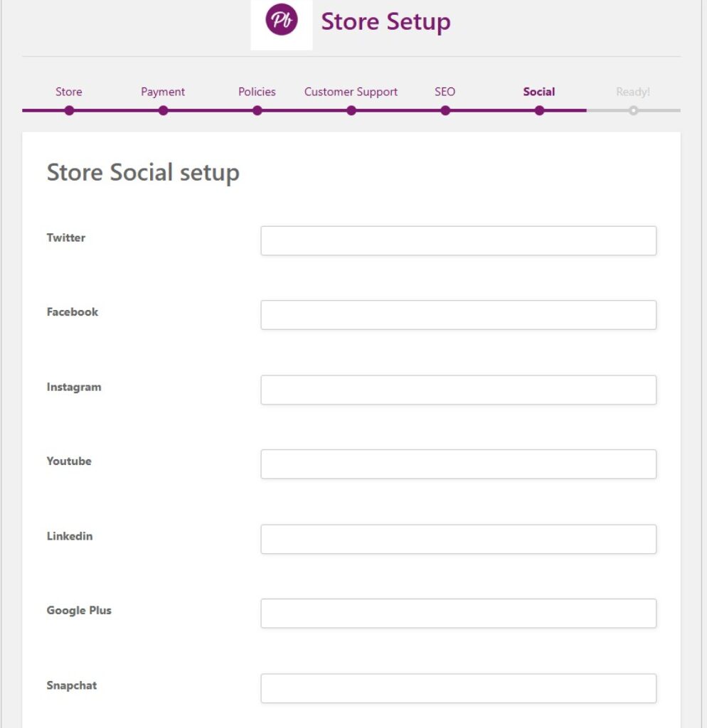This screenshot has height=728, width=707.
Task: Select the Instagram input field
Action: 458,390
